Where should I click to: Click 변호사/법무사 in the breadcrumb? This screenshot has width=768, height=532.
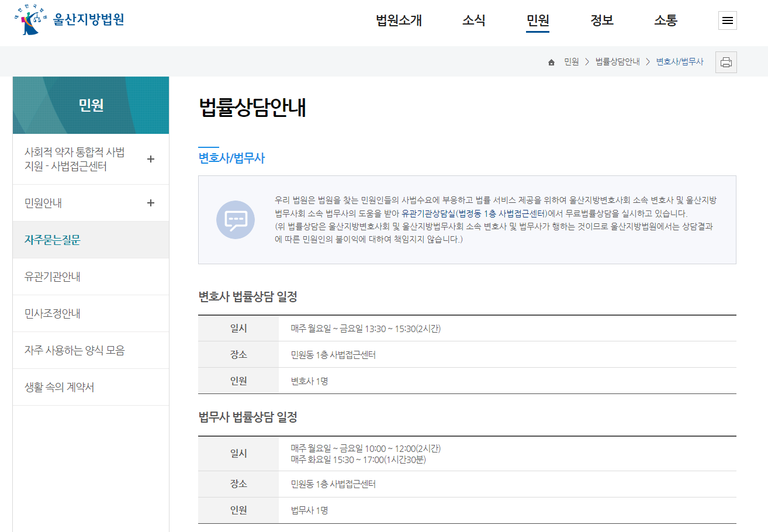[680, 62]
